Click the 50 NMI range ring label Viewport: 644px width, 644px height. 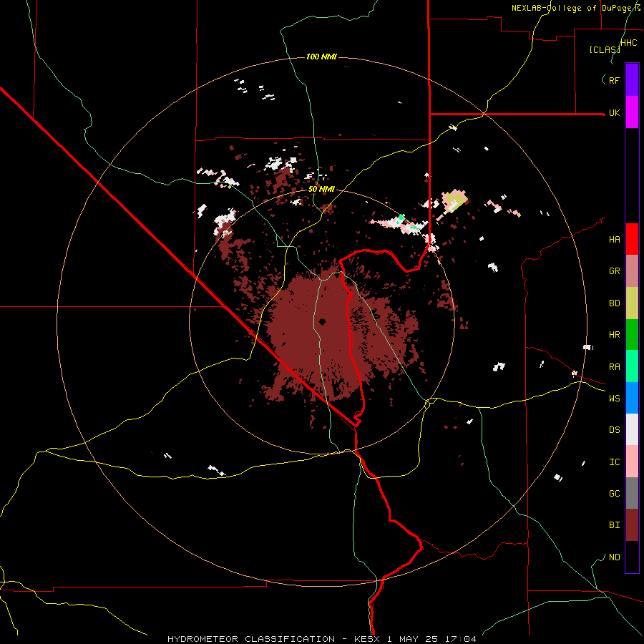tap(321, 189)
